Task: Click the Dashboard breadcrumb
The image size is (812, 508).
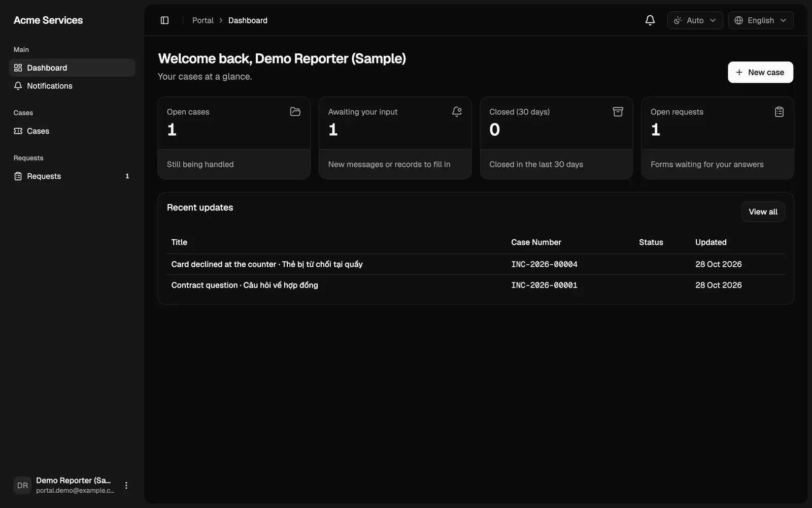Action: [248, 20]
